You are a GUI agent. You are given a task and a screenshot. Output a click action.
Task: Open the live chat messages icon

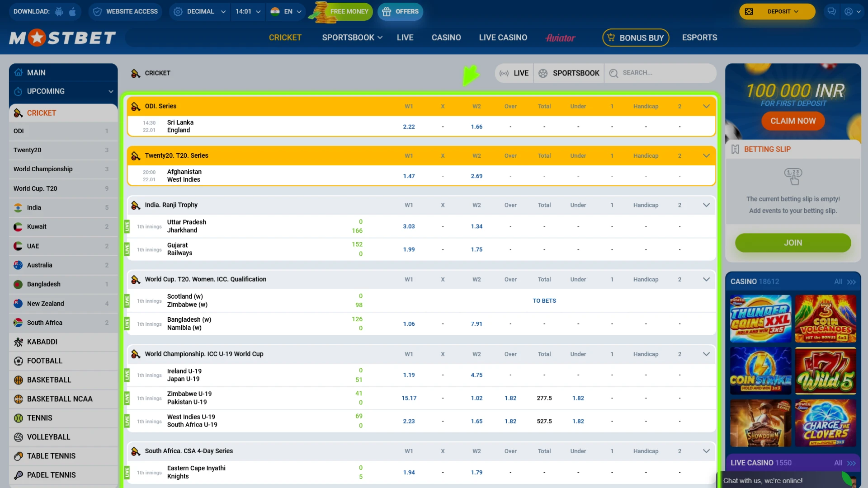[831, 11]
